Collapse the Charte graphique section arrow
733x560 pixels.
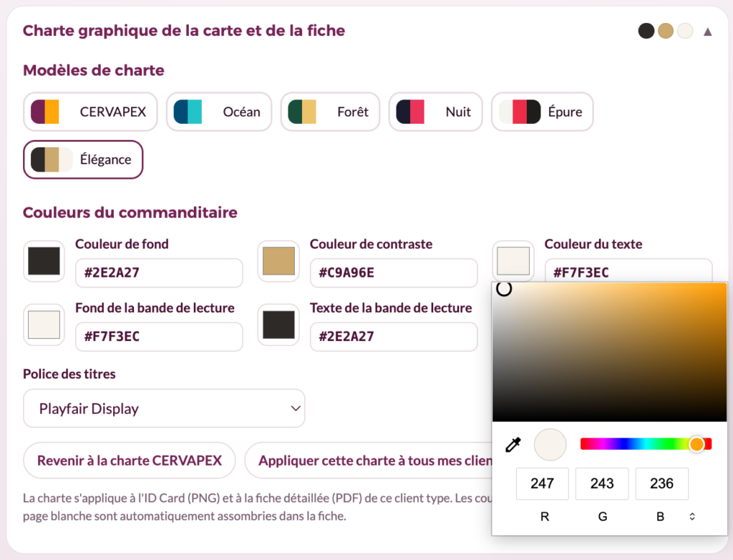tap(708, 31)
